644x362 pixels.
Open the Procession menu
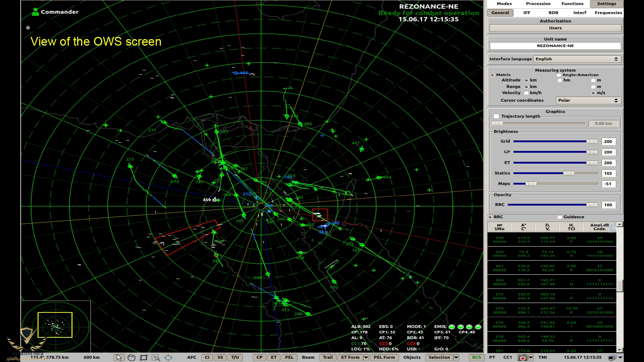538,4
